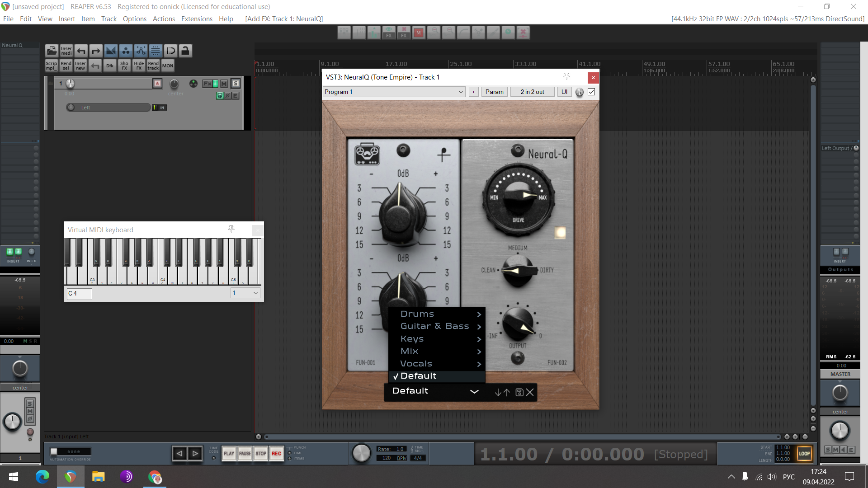Toggle item grouping three-dots icon
This screenshot has height=488, width=868.
(x=126, y=51)
